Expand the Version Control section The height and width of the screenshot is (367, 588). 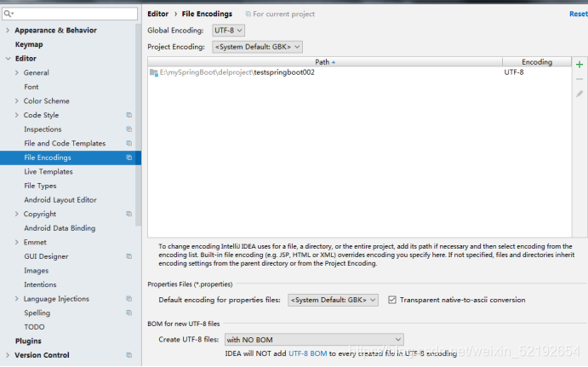[8, 355]
